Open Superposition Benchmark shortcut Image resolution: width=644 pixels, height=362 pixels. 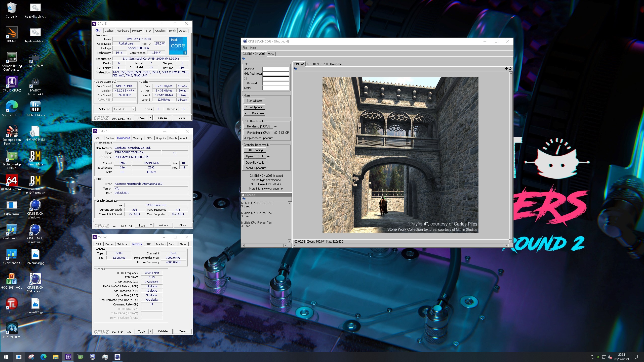point(12,135)
